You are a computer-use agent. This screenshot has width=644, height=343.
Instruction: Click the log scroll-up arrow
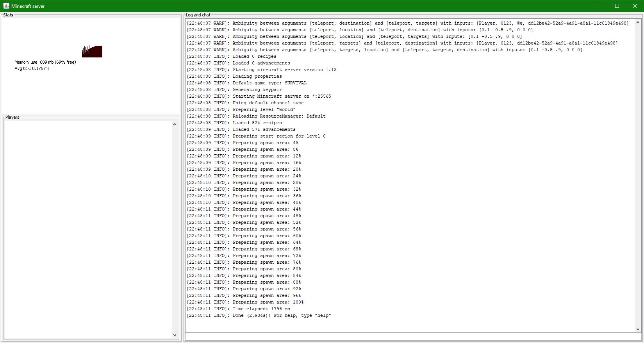[x=638, y=22]
